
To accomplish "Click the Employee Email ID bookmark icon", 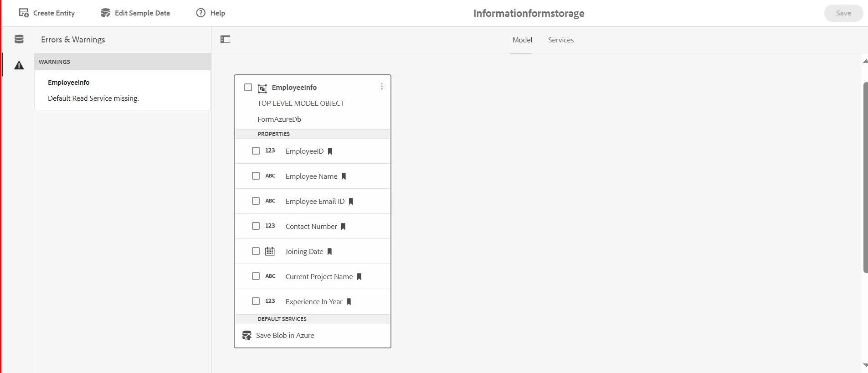I will (351, 201).
